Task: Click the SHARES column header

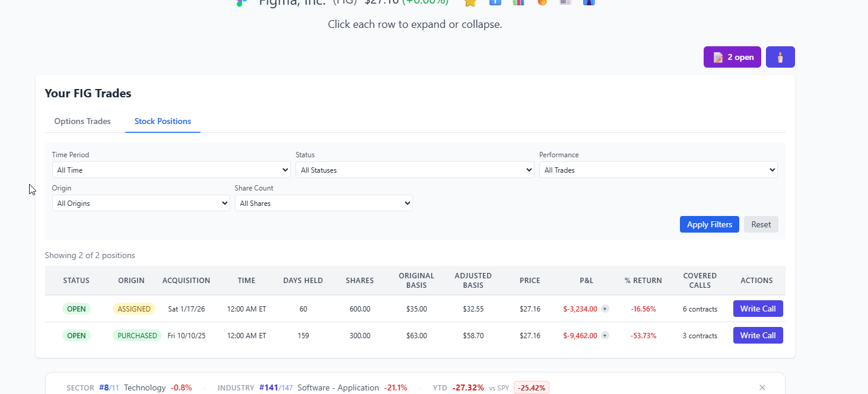Action: [x=360, y=281]
